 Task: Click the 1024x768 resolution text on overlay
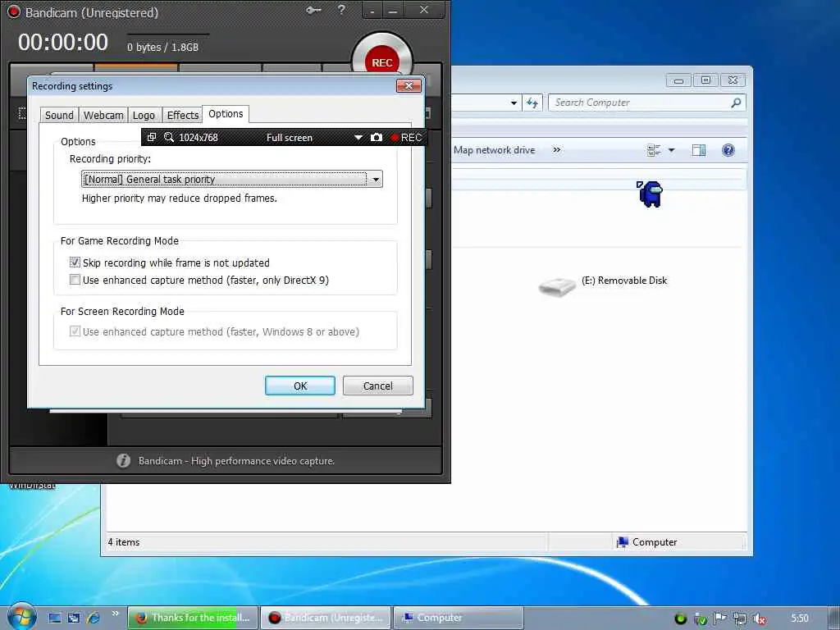199,138
